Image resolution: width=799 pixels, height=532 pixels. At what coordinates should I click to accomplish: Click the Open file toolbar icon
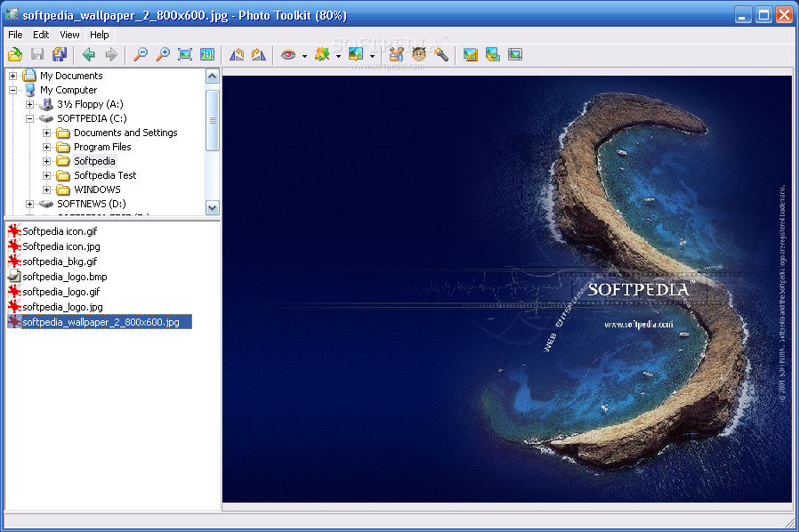pos(15,54)
